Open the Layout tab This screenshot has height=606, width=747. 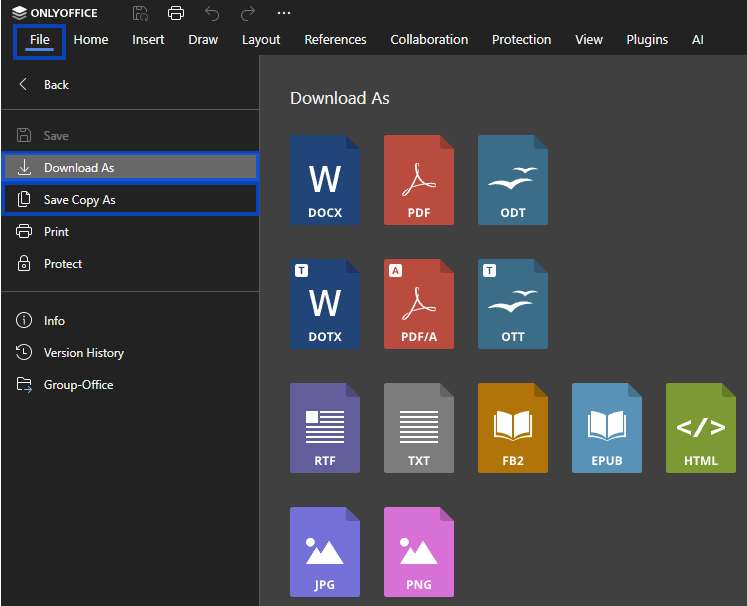click(x=261, y=40)
